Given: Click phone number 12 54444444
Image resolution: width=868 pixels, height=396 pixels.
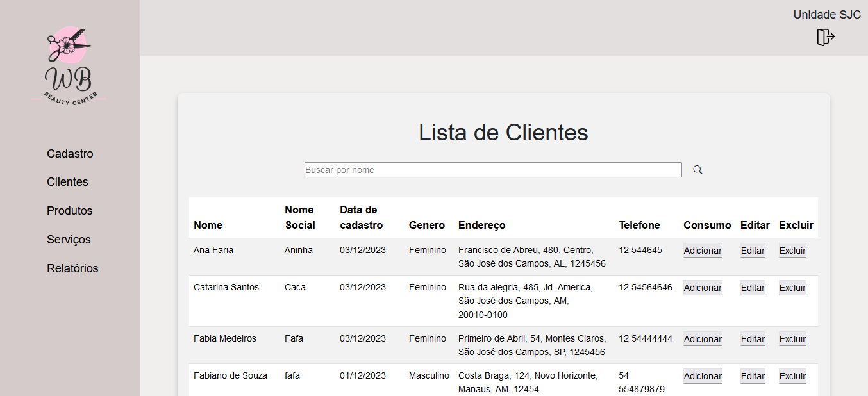Looking at the screenshot, I should pos(646,338).
